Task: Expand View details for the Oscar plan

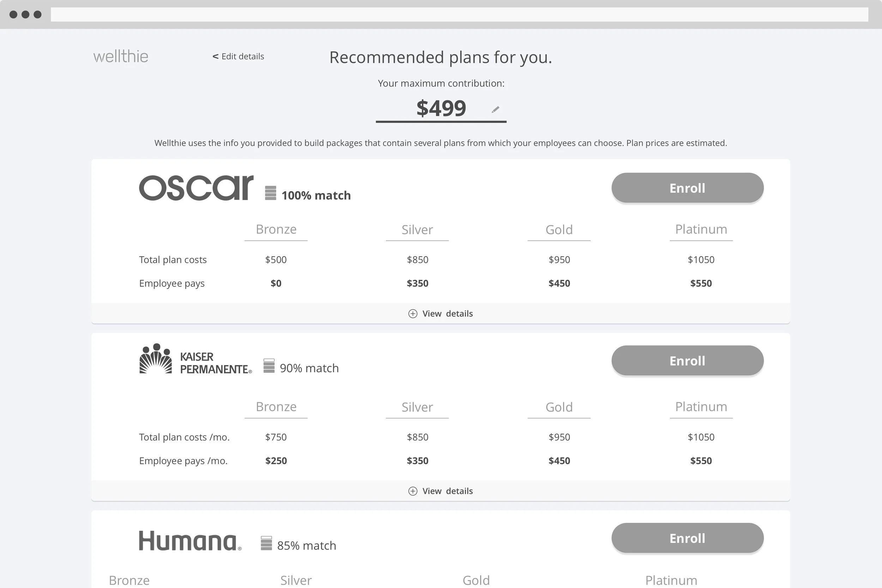Action: click(441, 314)
